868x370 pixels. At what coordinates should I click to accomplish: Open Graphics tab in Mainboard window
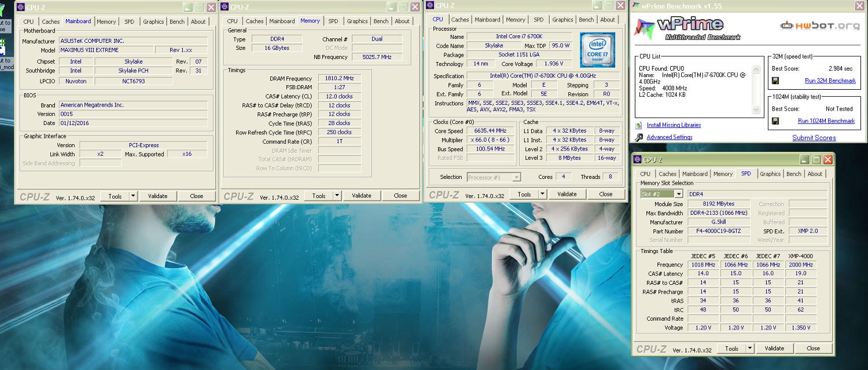153,21
